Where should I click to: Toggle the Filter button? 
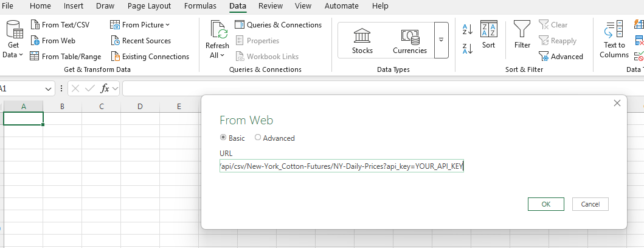(522, 35)
